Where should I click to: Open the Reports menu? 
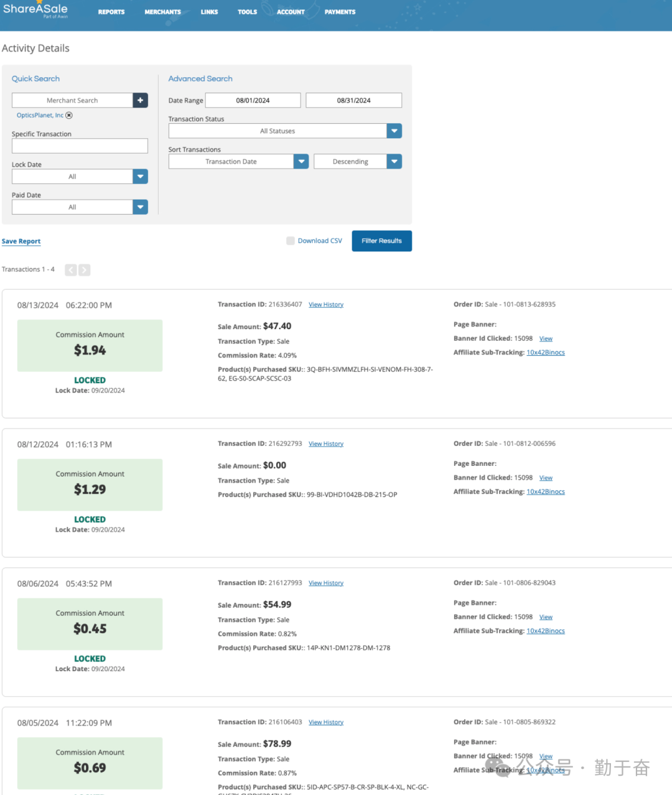point(111,12)
